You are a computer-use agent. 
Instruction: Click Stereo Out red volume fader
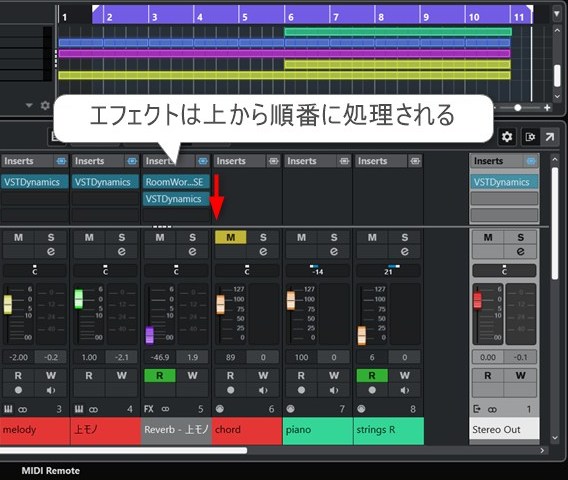[x=477, y=300]
